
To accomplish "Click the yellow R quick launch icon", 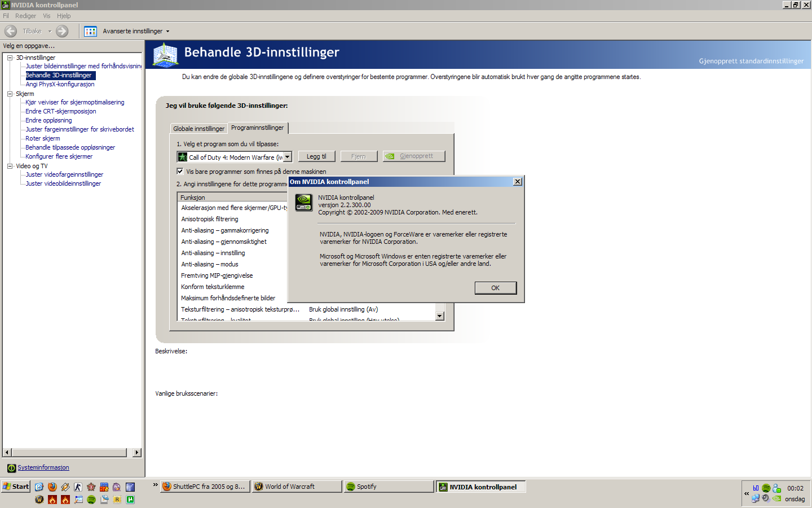I will 117,500.
